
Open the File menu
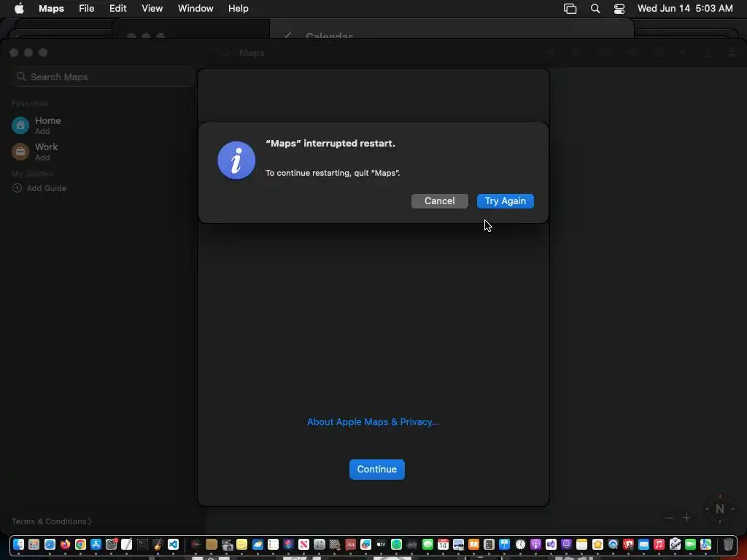[x=86, y=9]
